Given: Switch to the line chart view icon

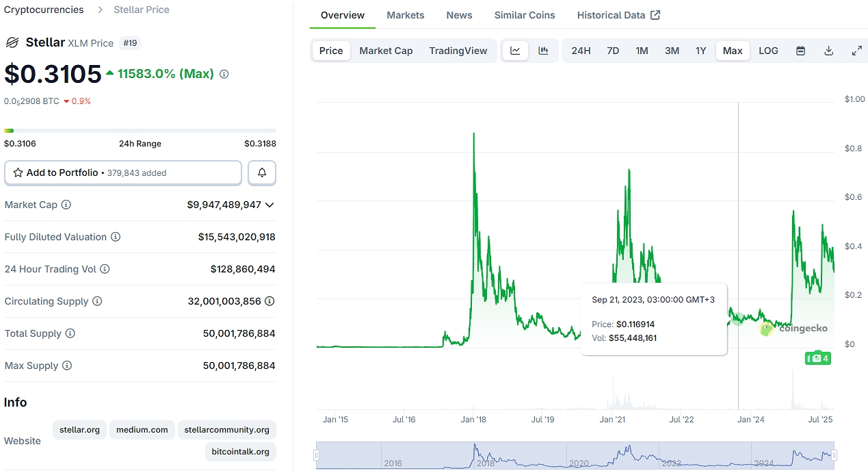Looking at the screenshot, I should click(515, 51).
